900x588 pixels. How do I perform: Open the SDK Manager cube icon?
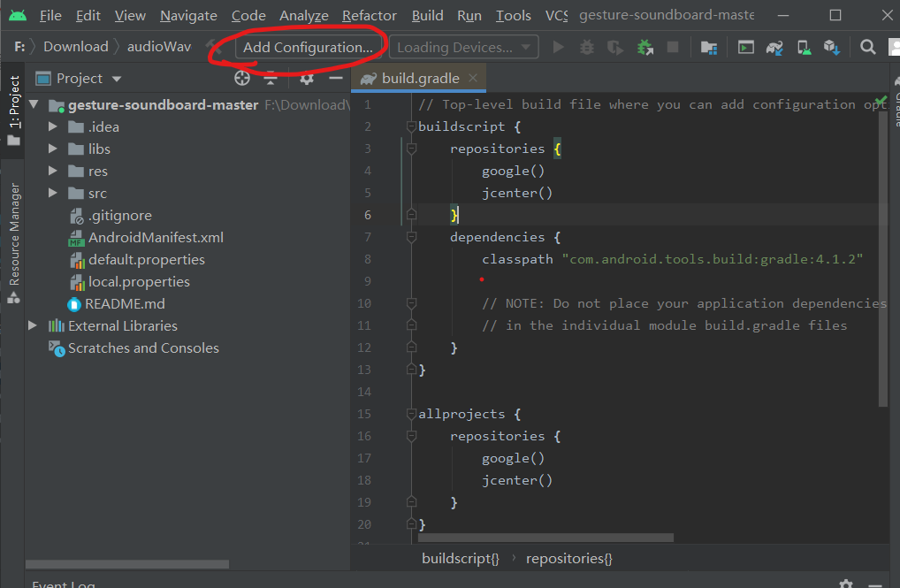click(x=831, y=46)
